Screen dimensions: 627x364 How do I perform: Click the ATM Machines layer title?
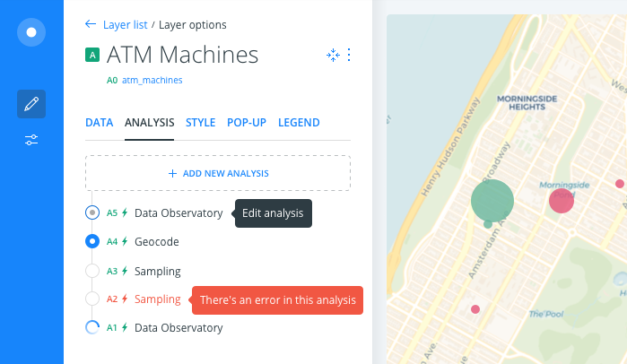182,55
